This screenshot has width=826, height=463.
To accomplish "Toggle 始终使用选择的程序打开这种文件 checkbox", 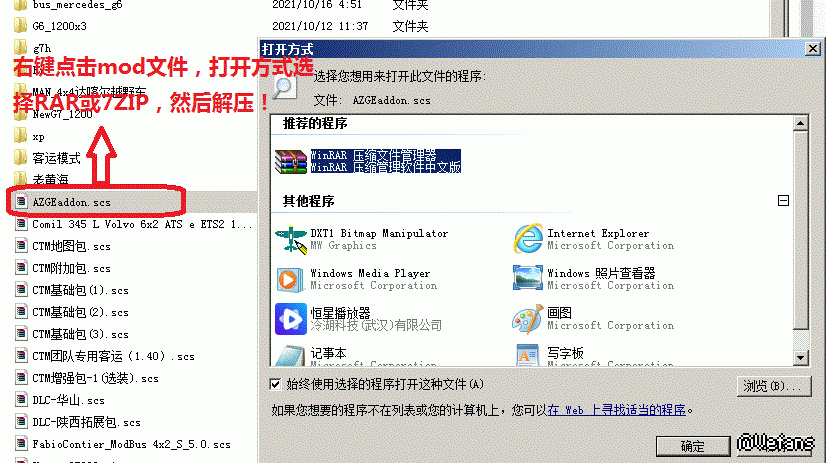I will point(275,385).
